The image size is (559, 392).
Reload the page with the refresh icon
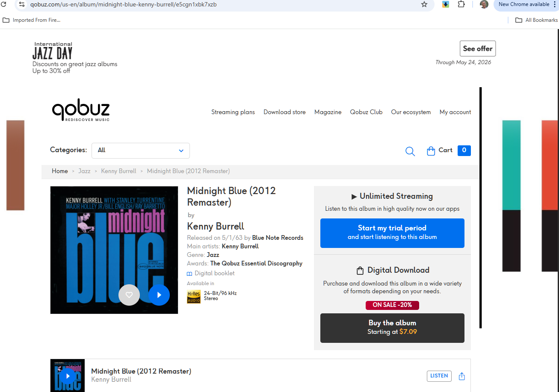click(x=3, y=4)
